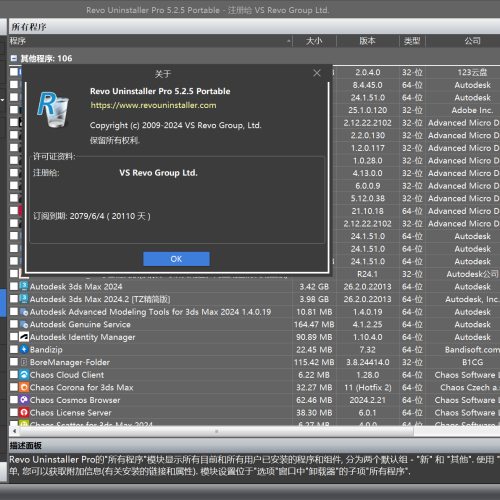Check the Chaos Corona for 3ds Max checkbox

point(14,387)
